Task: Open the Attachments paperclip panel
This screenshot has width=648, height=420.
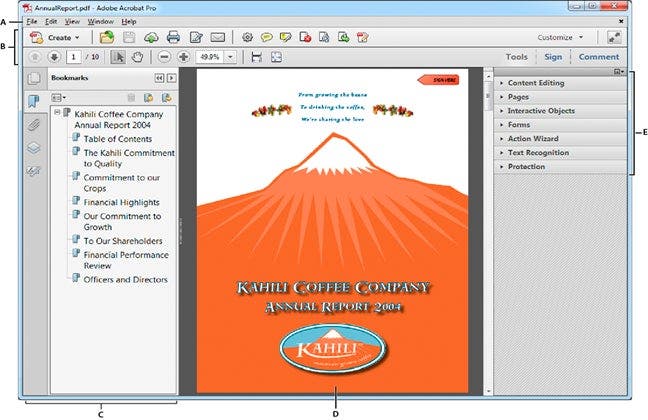Action: pos(34,124)
